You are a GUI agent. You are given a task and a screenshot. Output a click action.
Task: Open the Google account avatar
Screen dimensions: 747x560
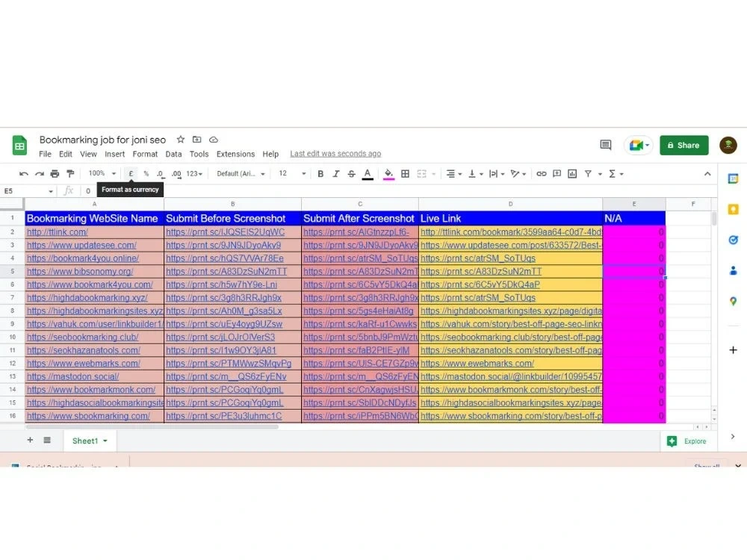[x=728, y=146]
